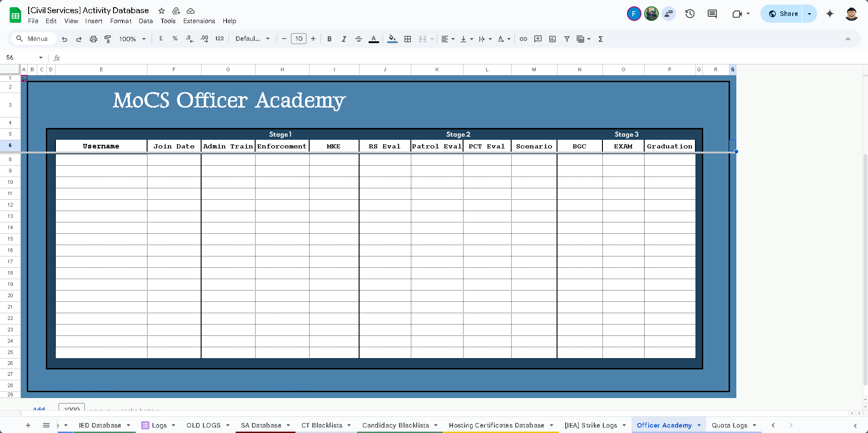Decrease font size with minus
Image resolution: width=868 pixels, height=433 pixels.
pos(284,39)
